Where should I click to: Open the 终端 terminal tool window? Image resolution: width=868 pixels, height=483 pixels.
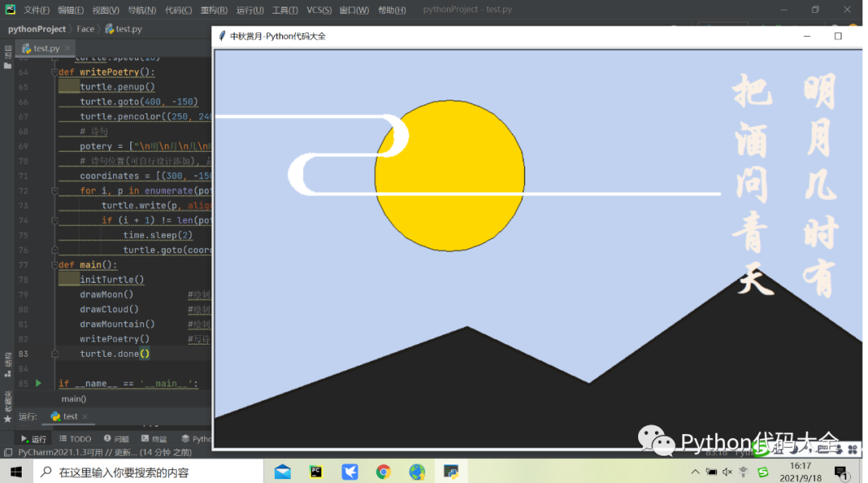(154, 439)
